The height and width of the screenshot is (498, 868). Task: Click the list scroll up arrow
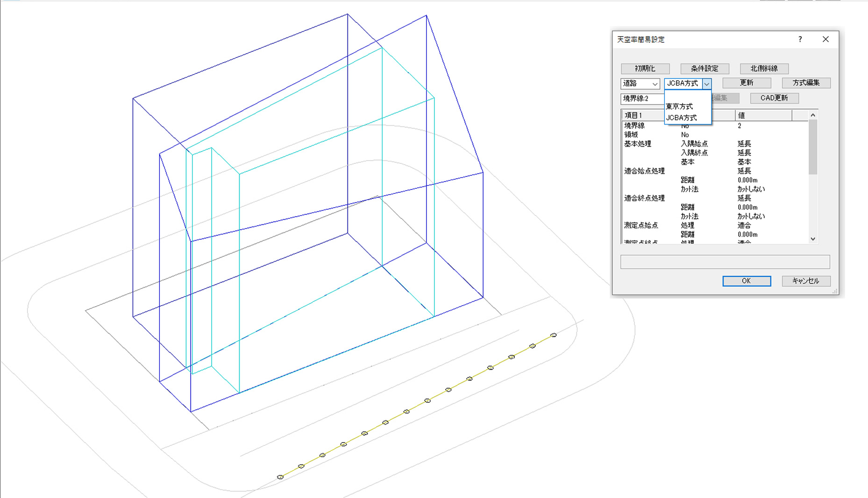coord(813,115)
